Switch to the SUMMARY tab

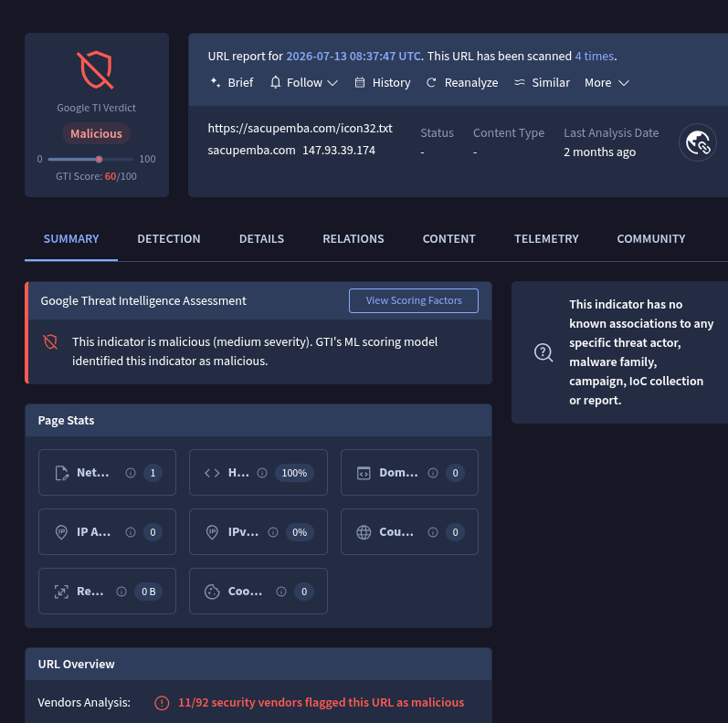click(71, 239)
